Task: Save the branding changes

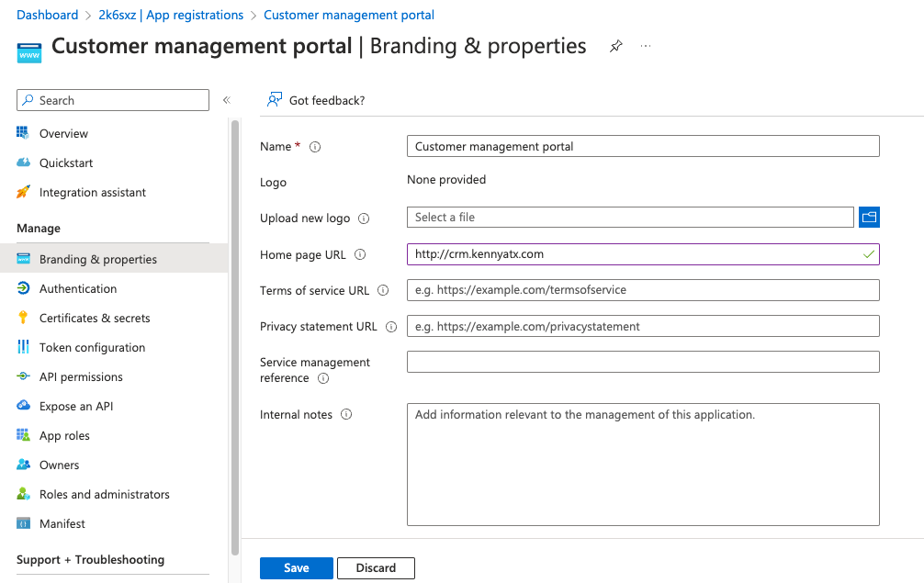Action: pos(296,567)
